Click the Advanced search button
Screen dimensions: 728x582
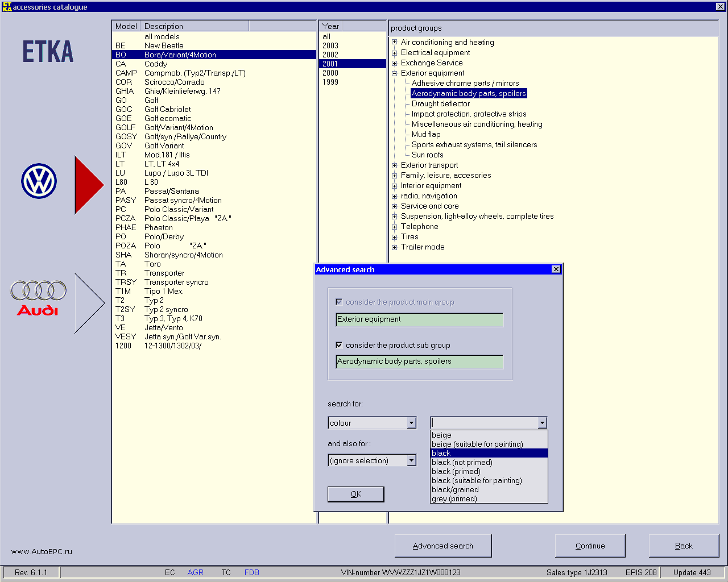click(x=443, y=546)
